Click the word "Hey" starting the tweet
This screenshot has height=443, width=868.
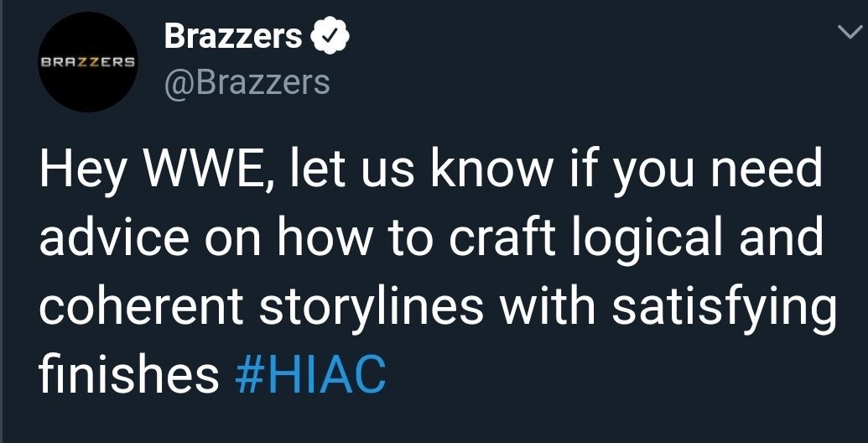point(75,171)
